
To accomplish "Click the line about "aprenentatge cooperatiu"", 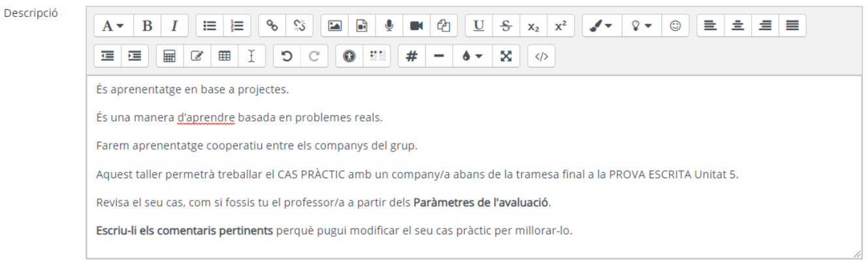I will (x=255, y=146).
